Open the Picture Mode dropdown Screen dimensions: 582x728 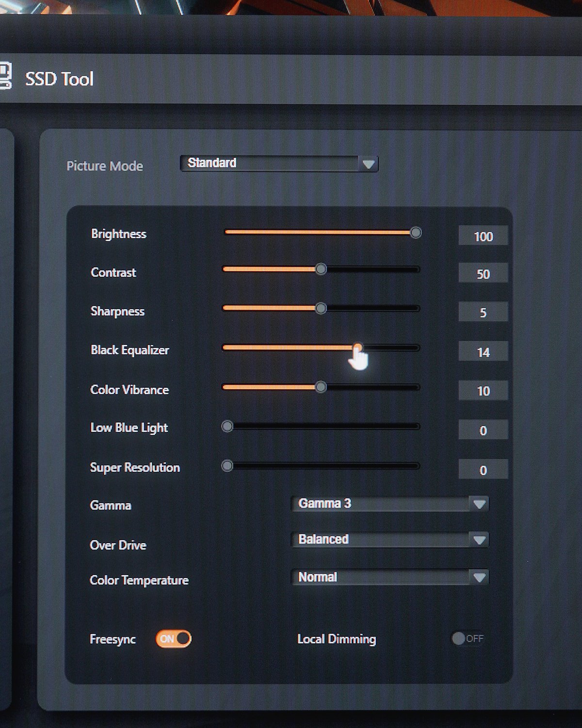(x=278, y=164)
